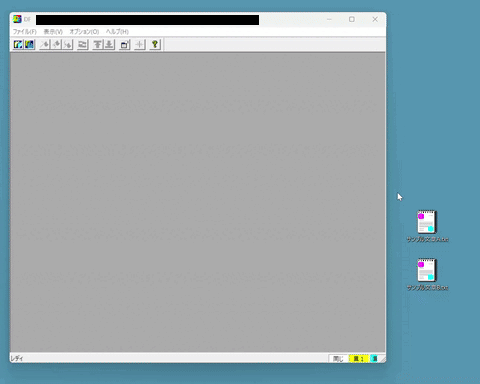This screenshot has width=480, height=384.
Task: Open the ファイル(F) menu
Action: (24, 32)
